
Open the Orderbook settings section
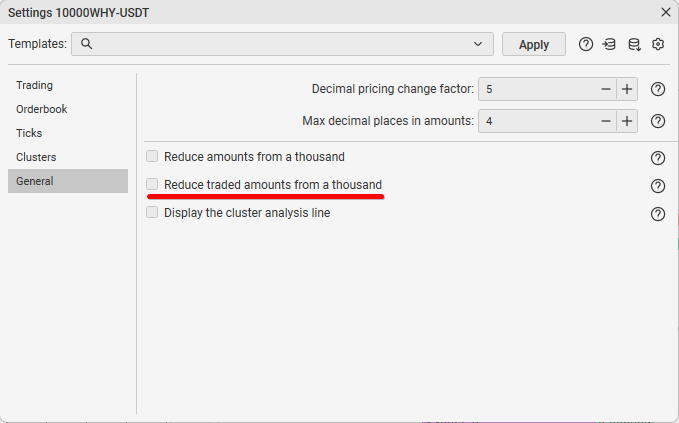point(42,109)
